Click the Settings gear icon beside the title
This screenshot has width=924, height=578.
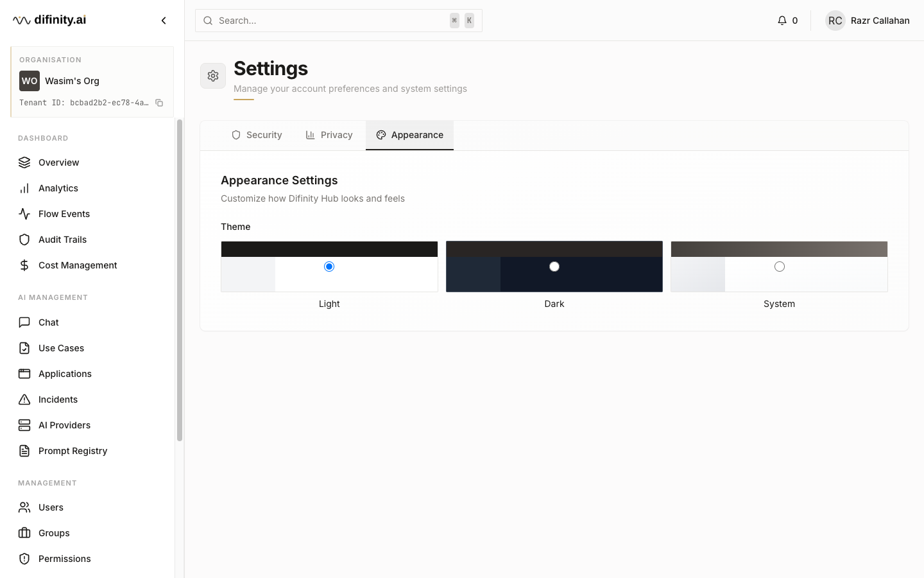pos(213,76)
